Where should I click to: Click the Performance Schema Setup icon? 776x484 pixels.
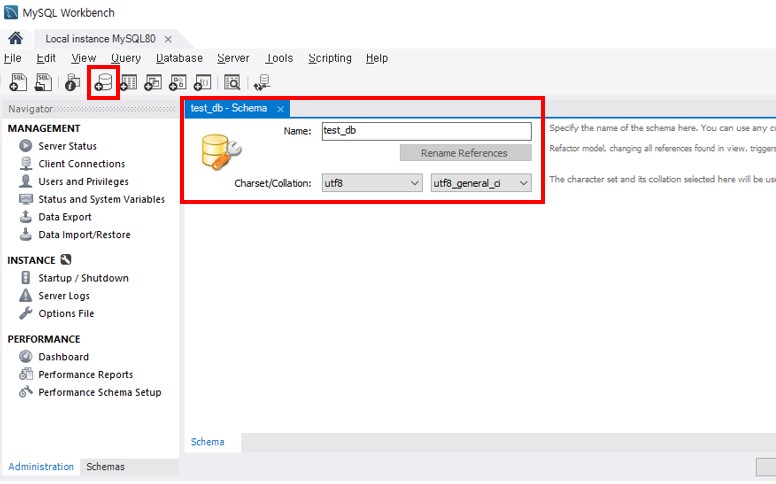coord(26,392)
